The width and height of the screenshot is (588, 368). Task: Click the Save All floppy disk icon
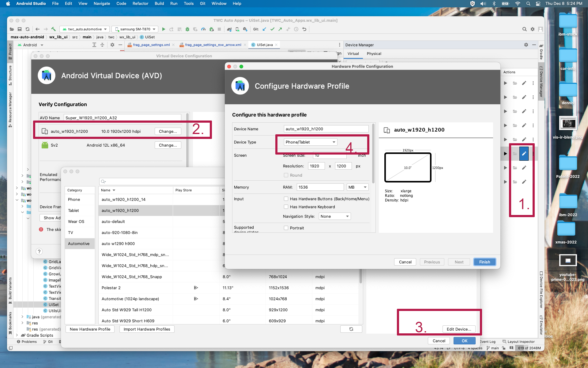click(20, 29)
